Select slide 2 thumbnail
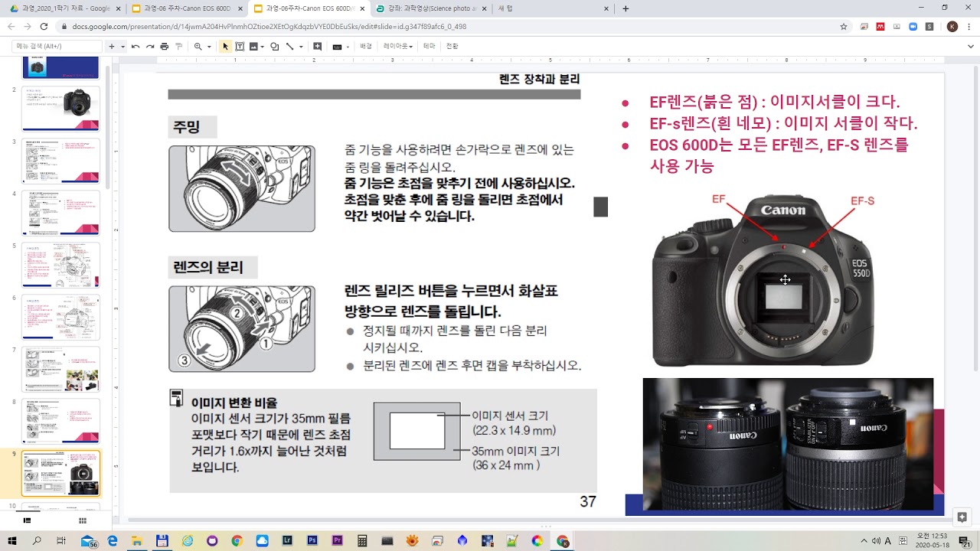Viewport: 980px width, 551px height. pos(60,109)
